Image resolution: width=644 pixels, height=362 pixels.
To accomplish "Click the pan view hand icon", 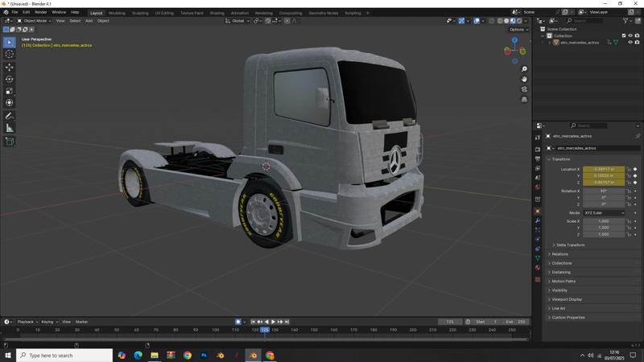I will pyautogui.click(x=524, y=79).
